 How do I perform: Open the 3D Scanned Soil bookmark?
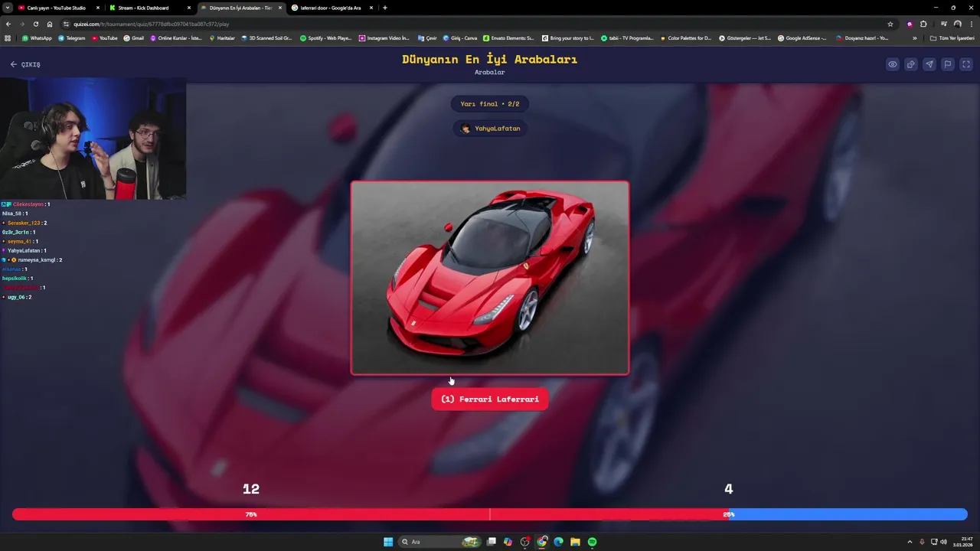click(266, 37)
